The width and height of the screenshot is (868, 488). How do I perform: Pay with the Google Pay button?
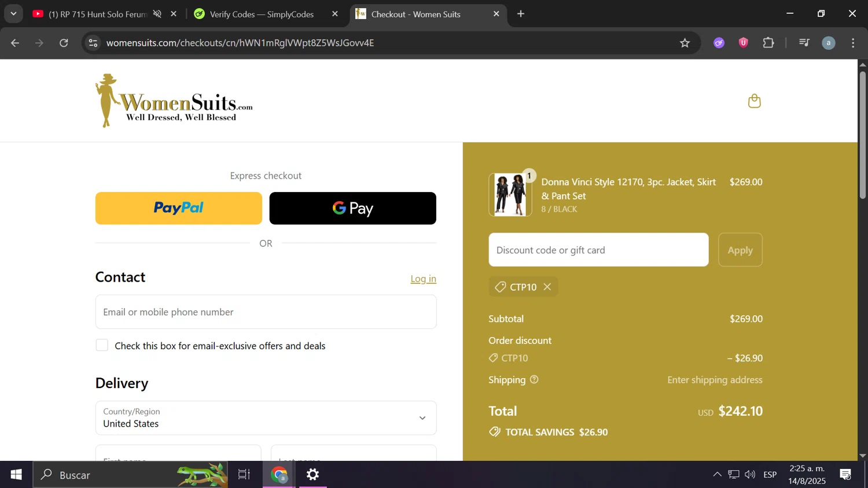coord(353,208)
